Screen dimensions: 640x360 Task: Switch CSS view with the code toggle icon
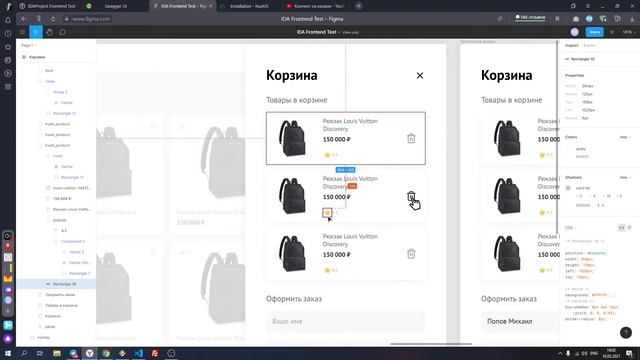click(621, 227)
